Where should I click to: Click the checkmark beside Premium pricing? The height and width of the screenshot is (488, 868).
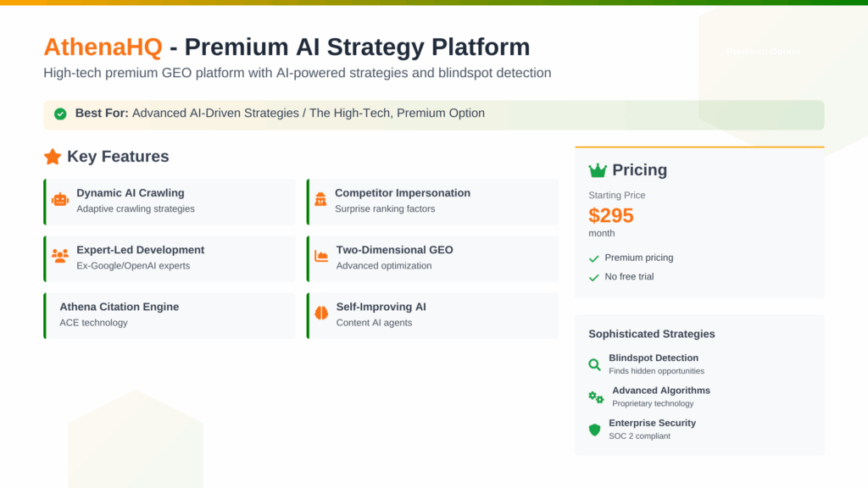(593, 257)
